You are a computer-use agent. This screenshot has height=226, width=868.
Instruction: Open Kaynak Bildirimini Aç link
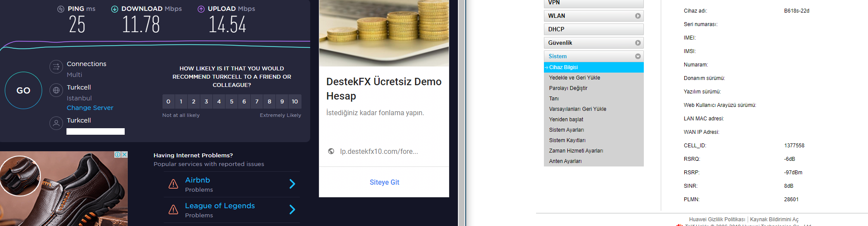click(774, 219)
